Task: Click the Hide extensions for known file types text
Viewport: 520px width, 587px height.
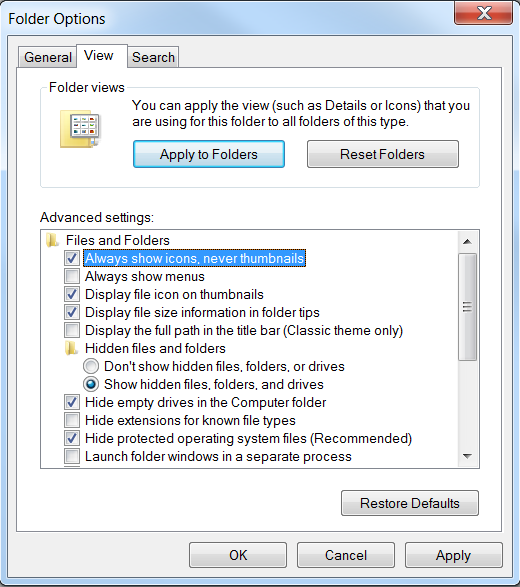Action: tap(190, 420)
